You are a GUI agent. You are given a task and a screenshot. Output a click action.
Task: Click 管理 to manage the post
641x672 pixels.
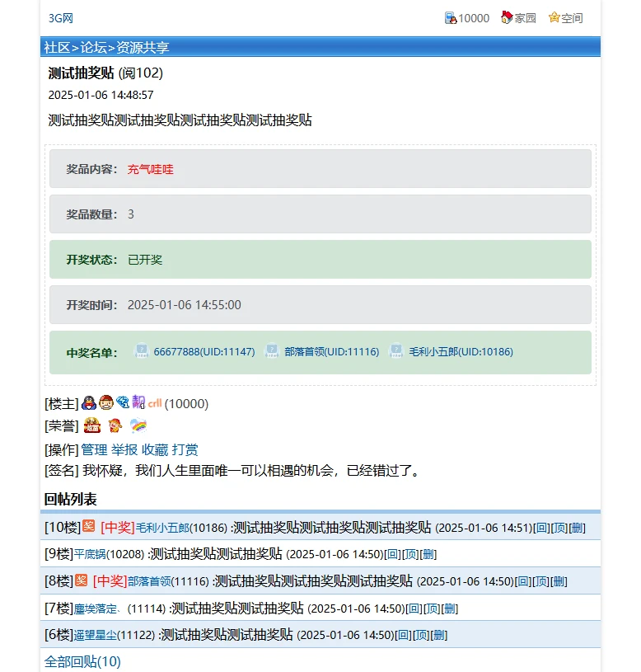coord(94,449)
